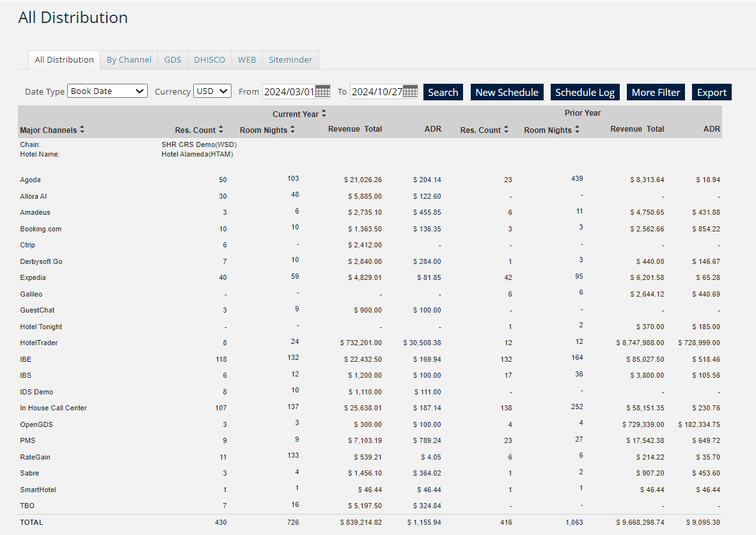This screenshot has height=535, width=756.
Task: Sort Prior Year Res. Count arrows
Action: tap(507, 130)
